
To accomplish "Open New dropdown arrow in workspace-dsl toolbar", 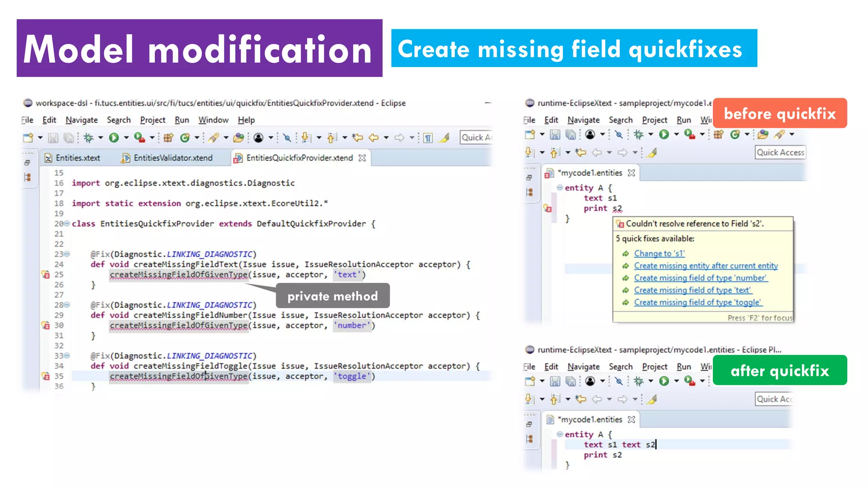I will (40, 138).
